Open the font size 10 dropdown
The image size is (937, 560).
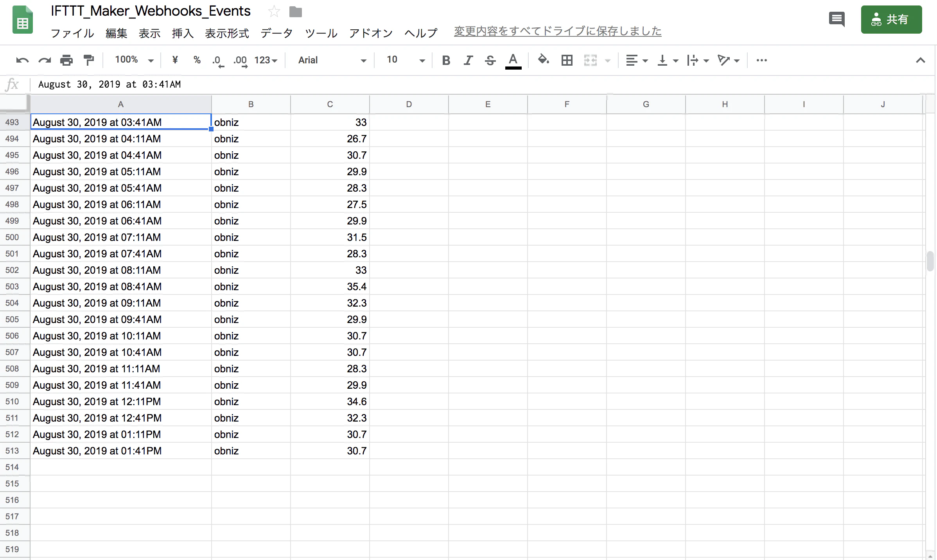pos(405,60)
